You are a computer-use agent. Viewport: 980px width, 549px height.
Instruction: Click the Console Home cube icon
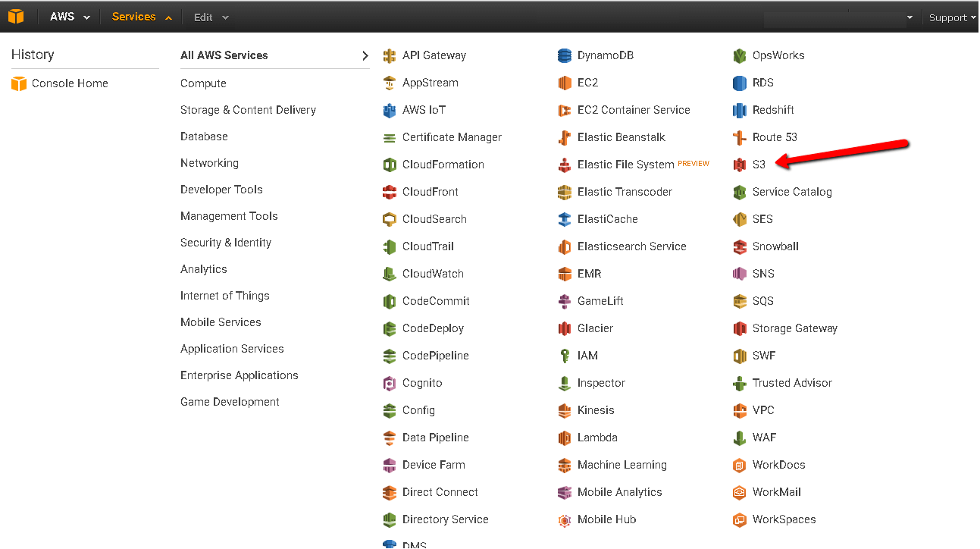pos(19,83)
